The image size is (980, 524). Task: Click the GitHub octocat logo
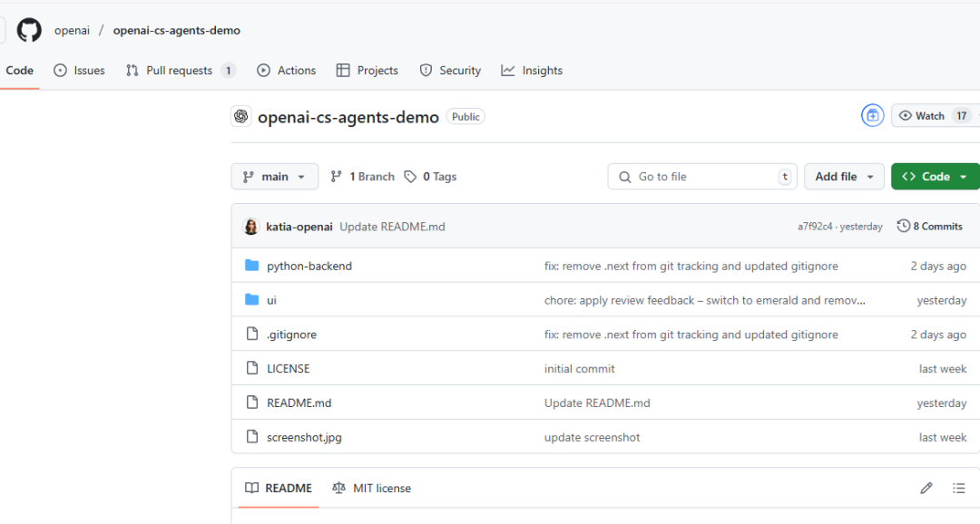coord(29,30)
